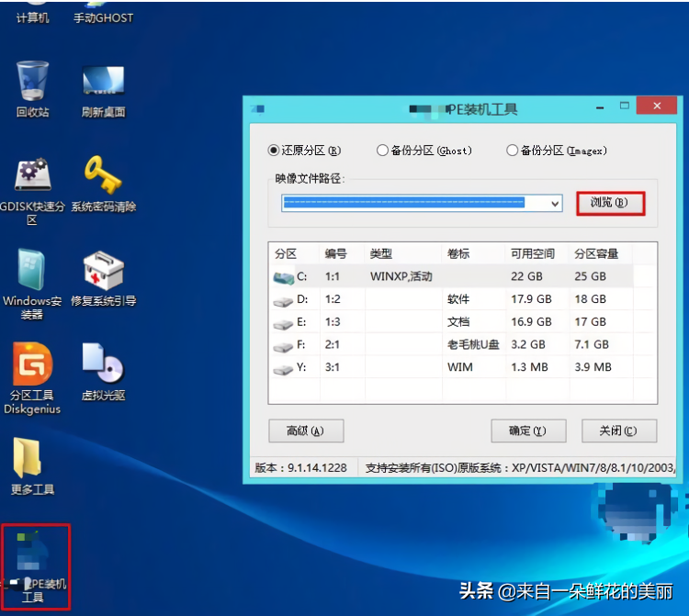Screen dimensions: 689x616
Task: Minimize the PE装机工具 window
Action: point(600,107)
